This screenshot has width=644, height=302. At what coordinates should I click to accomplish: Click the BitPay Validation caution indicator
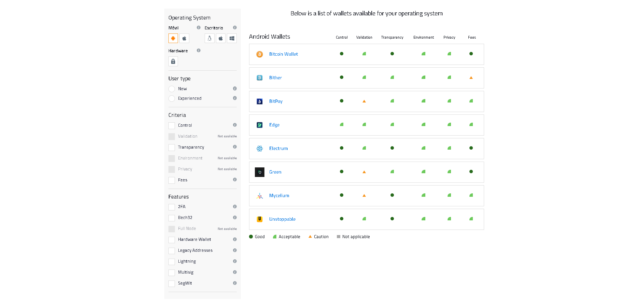point(364,101)
